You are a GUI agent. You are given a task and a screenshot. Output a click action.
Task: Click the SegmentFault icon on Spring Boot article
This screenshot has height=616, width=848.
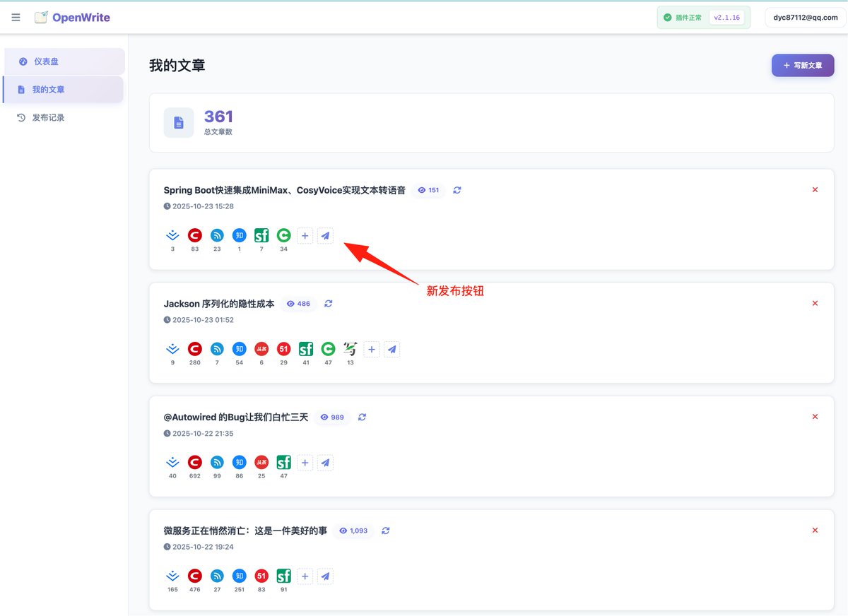pyautogui.click(x=261, y=236)
